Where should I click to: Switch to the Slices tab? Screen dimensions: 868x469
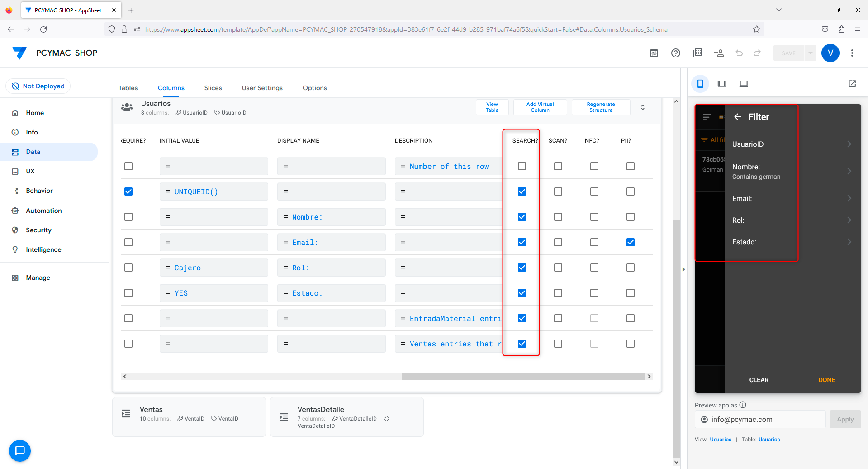pyautogui.click(x=213, y=88)
